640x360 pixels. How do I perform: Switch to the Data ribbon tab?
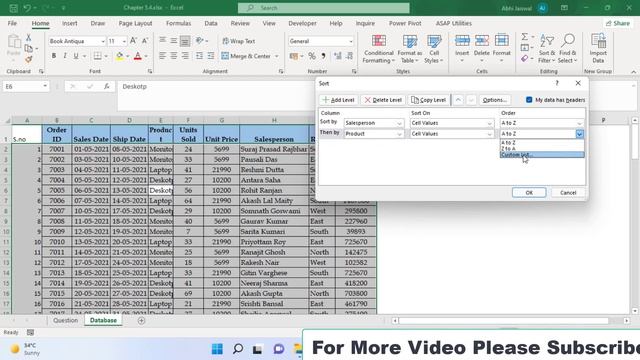[211, 23]
